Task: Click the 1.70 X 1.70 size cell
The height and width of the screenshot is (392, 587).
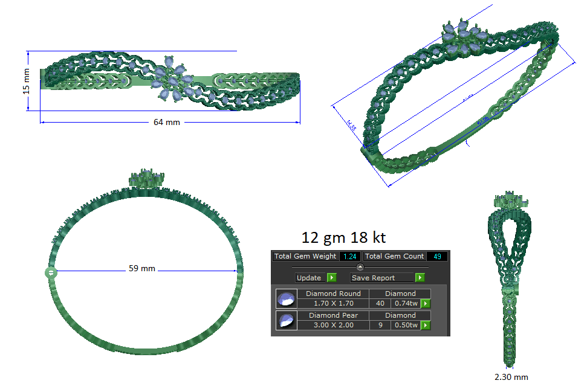Action: [x=333, y=304]
